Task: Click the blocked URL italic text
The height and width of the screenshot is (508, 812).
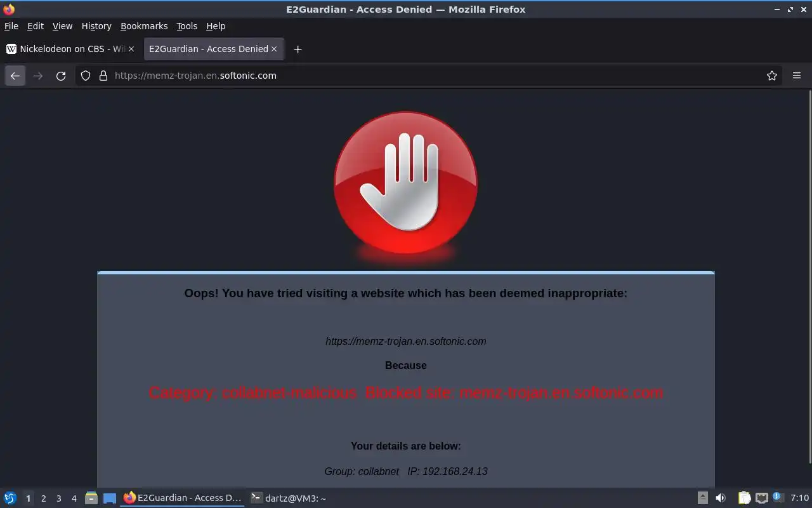Action: (x=406, y=341)
